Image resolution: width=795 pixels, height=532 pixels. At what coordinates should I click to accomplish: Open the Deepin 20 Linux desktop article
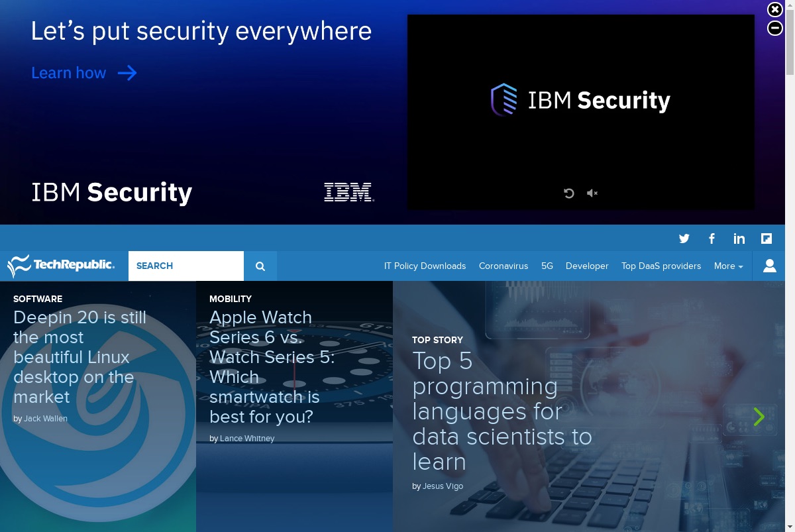(79, 357)
